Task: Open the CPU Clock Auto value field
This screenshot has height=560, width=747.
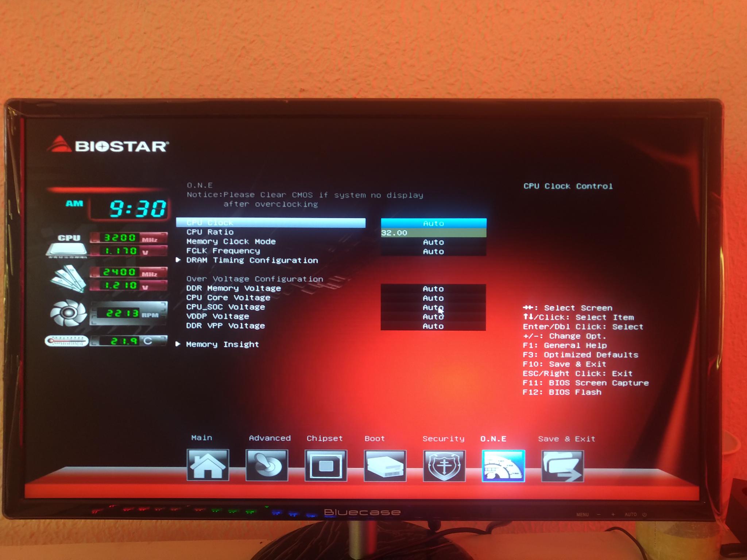Action: (434, 223)
